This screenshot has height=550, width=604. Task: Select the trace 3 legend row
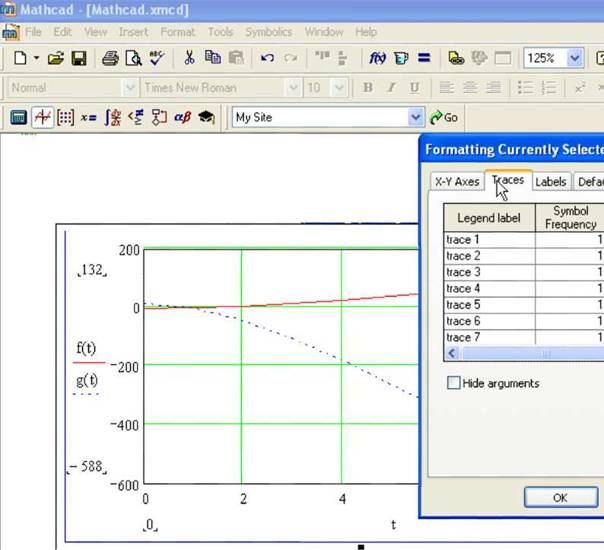pyautogui.click(x=488, y=272)
